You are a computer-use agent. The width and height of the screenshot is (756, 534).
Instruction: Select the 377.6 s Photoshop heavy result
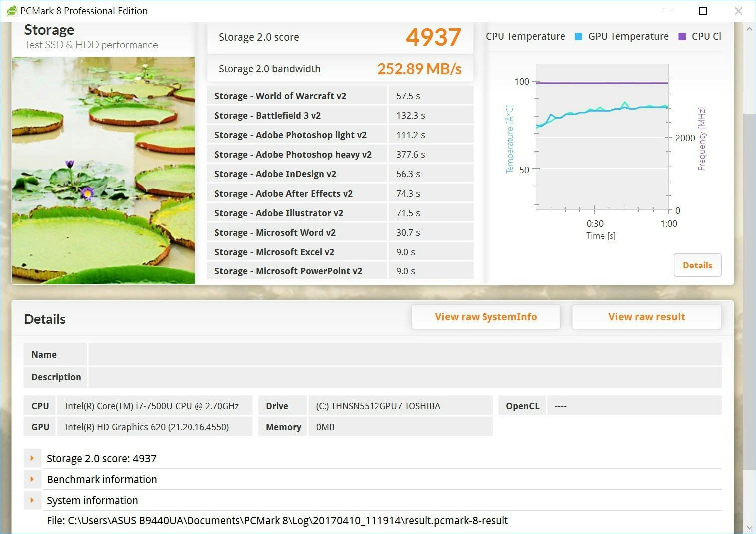pyautogui.click(x=411, y=154)
